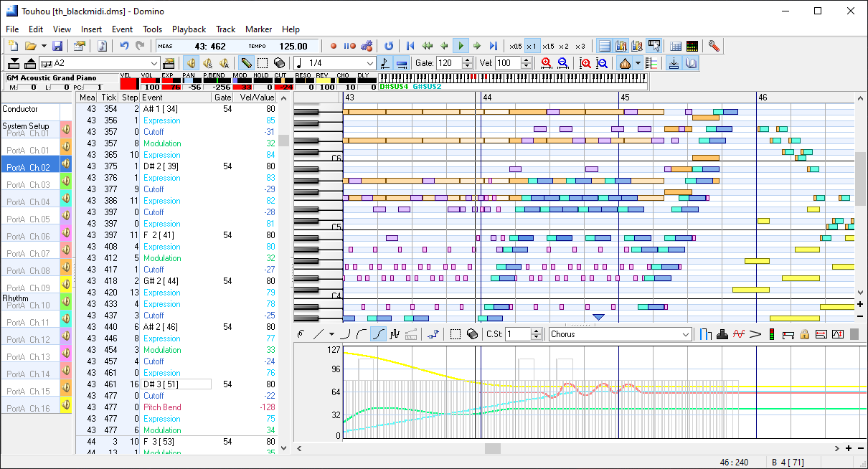
Task: Open the Chorus graph type dropdown
Action: (687, 333)
